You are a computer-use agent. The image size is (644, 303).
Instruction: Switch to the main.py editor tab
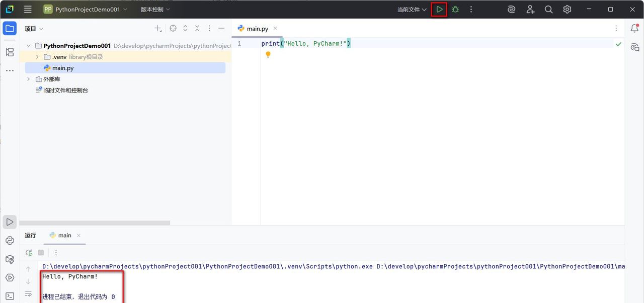coord(257,29)
